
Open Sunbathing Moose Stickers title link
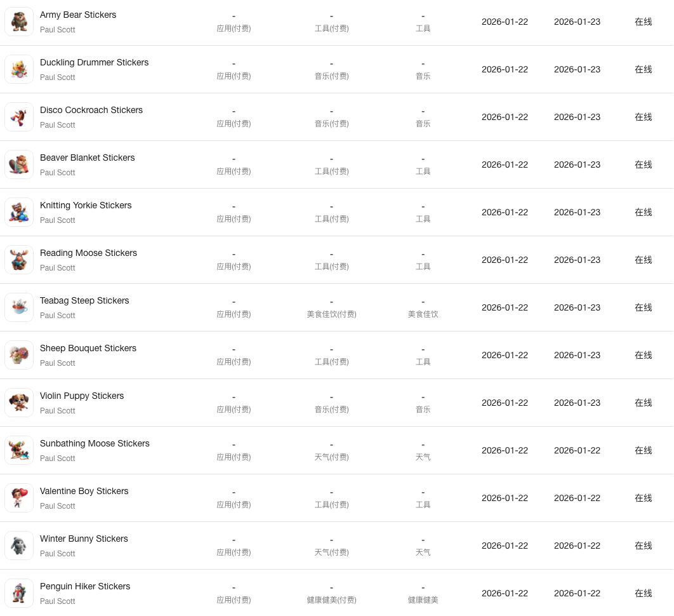(95, 443)
